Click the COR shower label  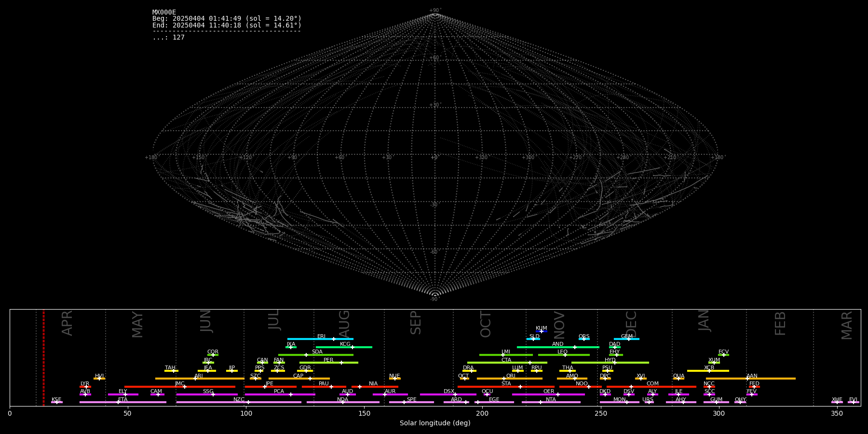pos(213,352)
